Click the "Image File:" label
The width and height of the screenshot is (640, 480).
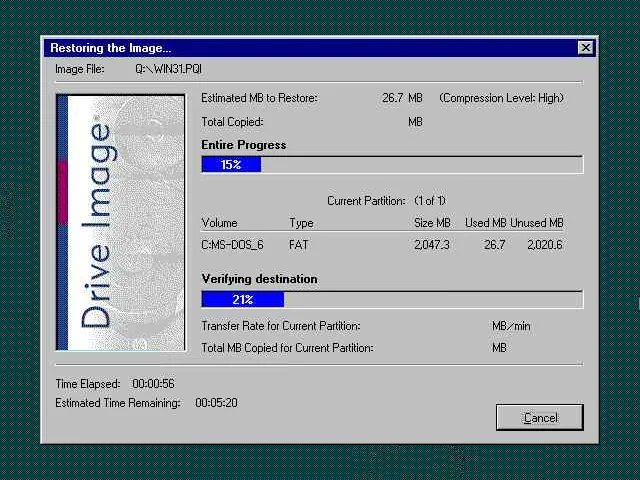tap(80, 69)
